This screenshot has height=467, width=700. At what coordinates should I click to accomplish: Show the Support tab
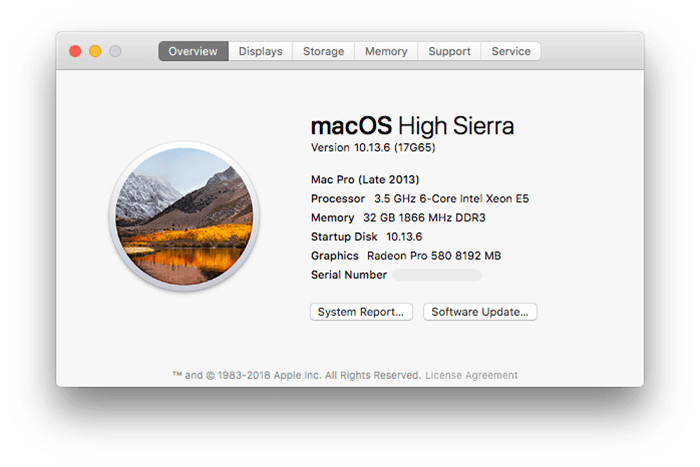[450, 51]
